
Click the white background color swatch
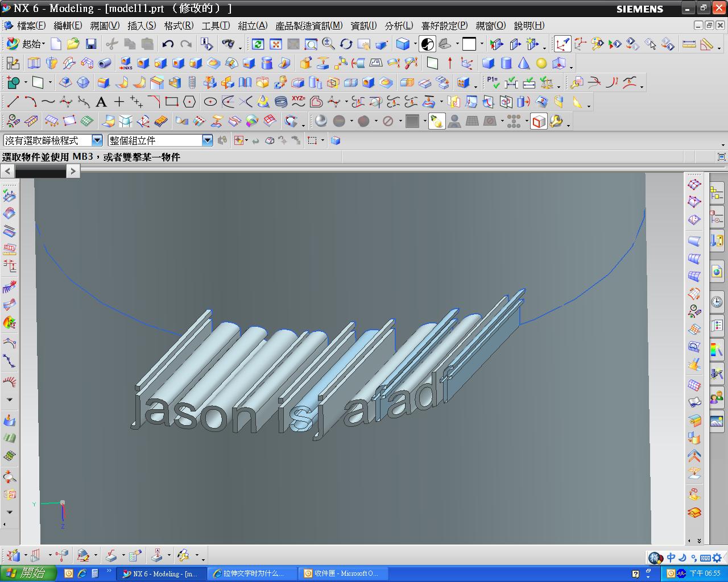(x=469, y=44)
